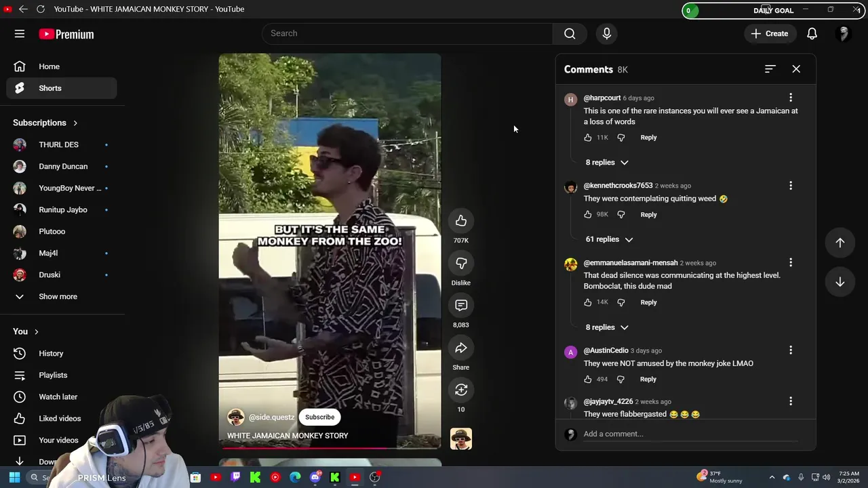
Task: Select Shorts in the sidebar
Action: (x=62, y=88)
